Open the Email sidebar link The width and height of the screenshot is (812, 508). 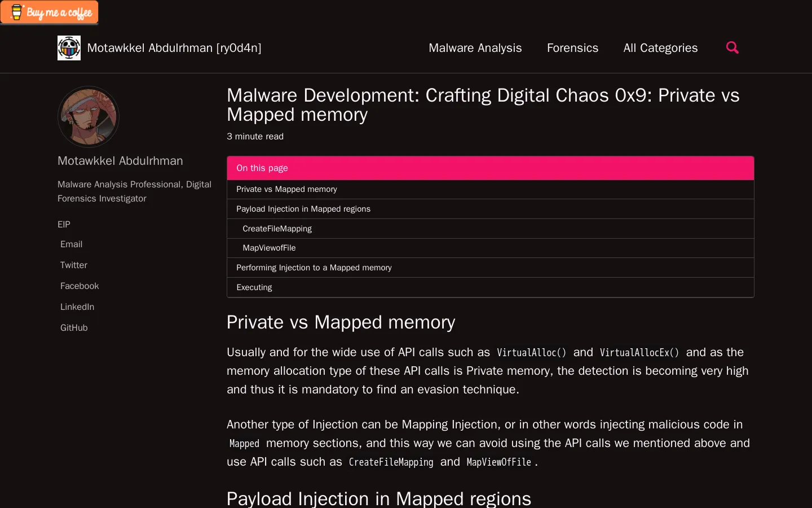coord(71,244)
